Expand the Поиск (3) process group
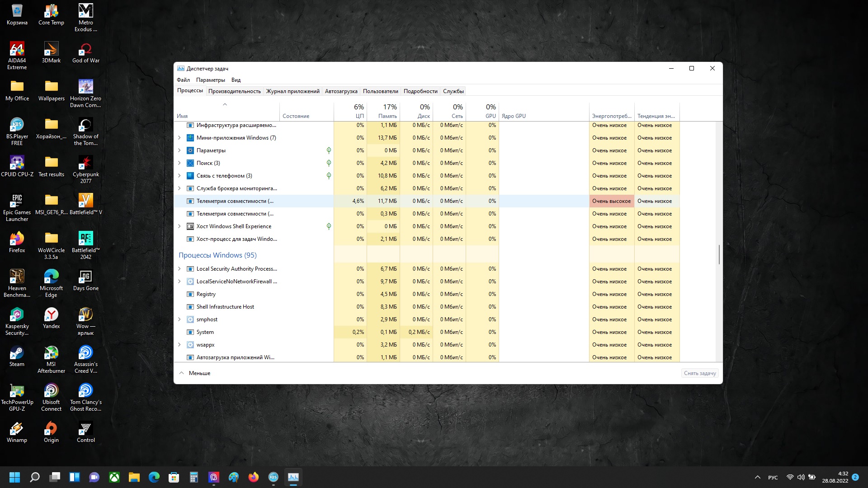This screenshot has height=488, width=868. point(179,163)
